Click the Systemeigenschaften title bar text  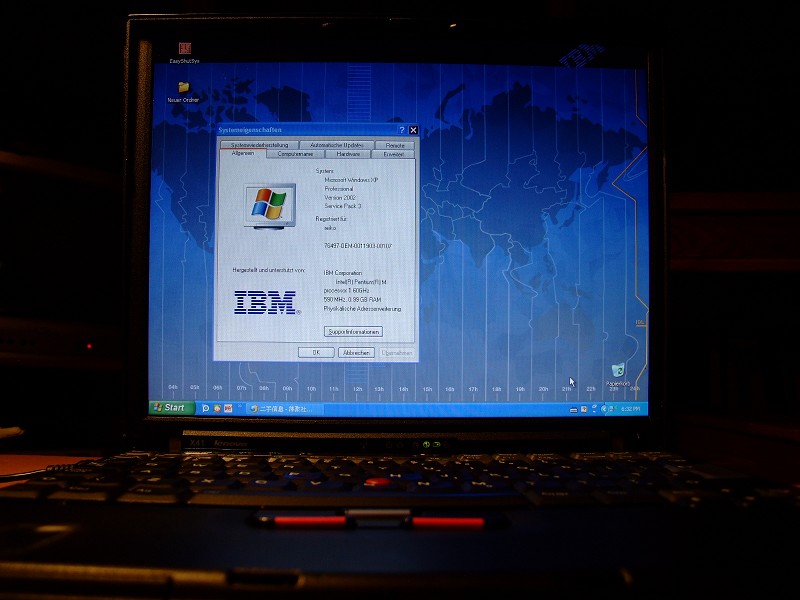[250, 130]
